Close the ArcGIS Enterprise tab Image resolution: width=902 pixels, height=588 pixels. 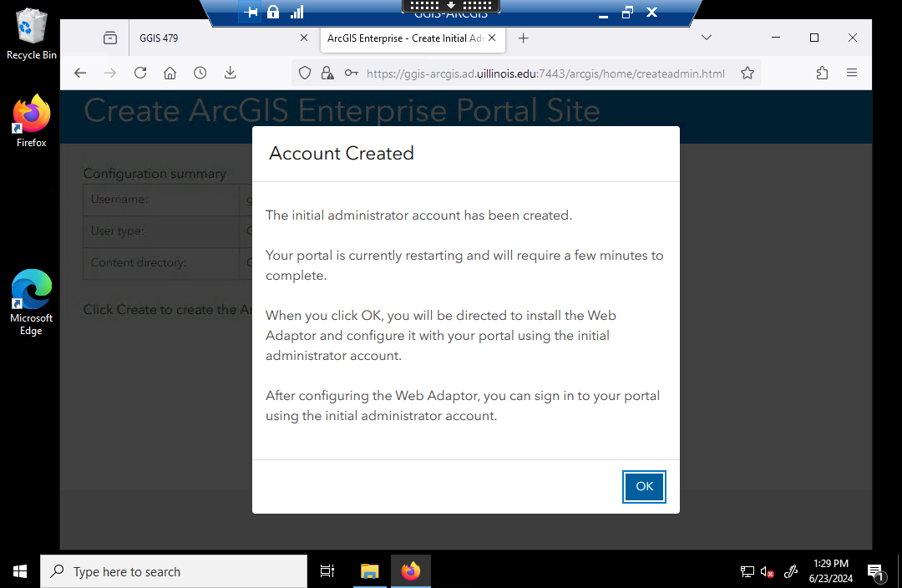pyautogui.click(x=492, y=38)
